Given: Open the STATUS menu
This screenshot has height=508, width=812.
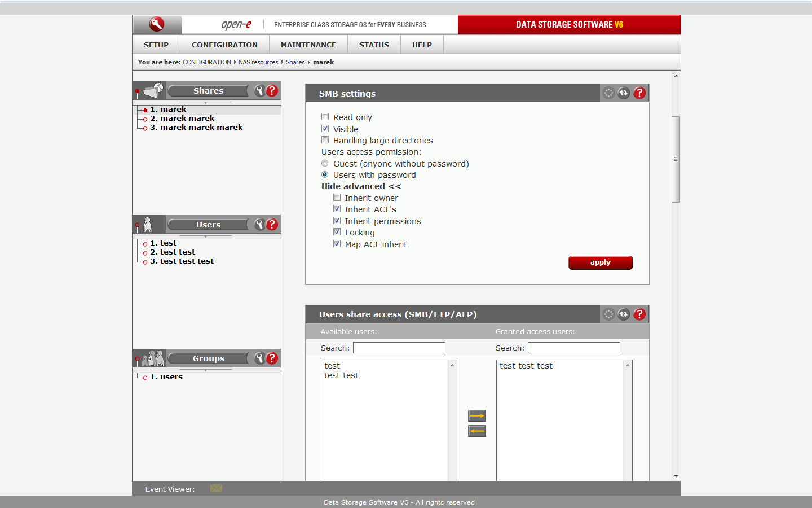Looking at the screenshot, I should 374,45.
